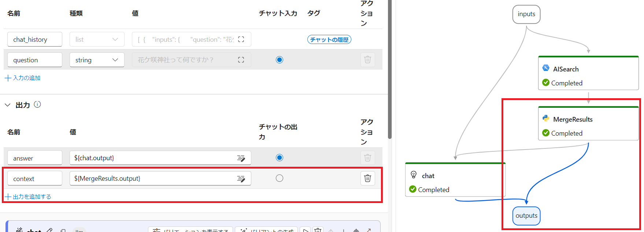Viewport: 644px width, 232px height.
Task: Click the green check on AISearch node
Action: 546,82
